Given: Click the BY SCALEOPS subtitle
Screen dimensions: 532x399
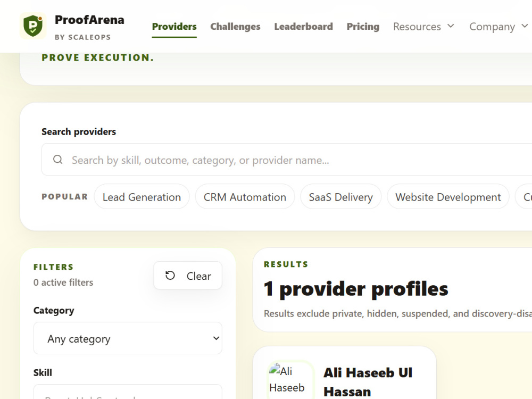Looking at the screenshot, I should point(83,37).
